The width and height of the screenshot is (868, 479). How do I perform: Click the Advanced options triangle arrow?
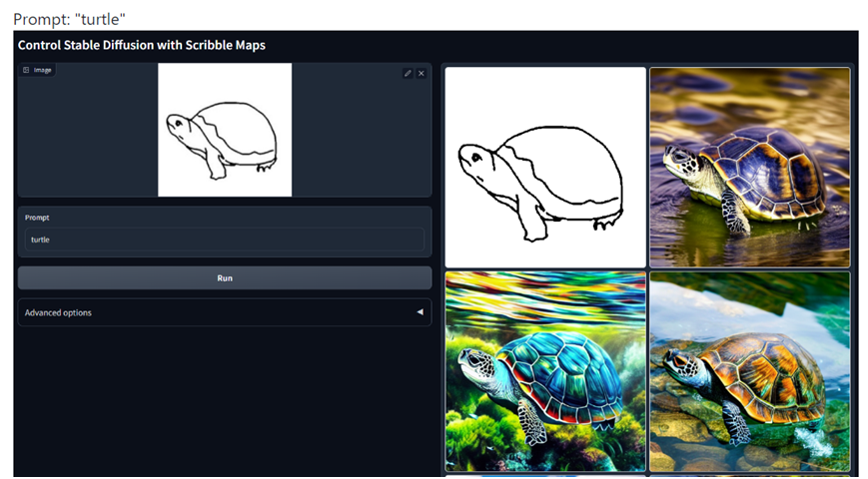coord(420,312)
